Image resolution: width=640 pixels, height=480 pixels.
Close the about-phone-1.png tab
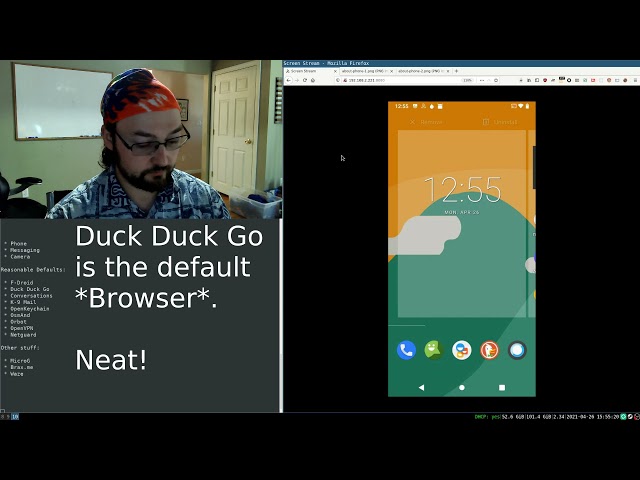(391, 71)
